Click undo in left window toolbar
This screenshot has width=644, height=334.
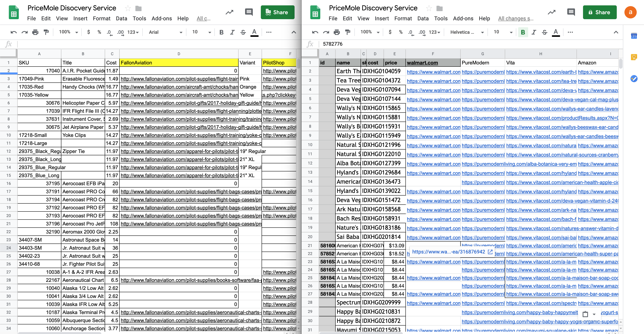pyautogui.click(x=14, y=32)
